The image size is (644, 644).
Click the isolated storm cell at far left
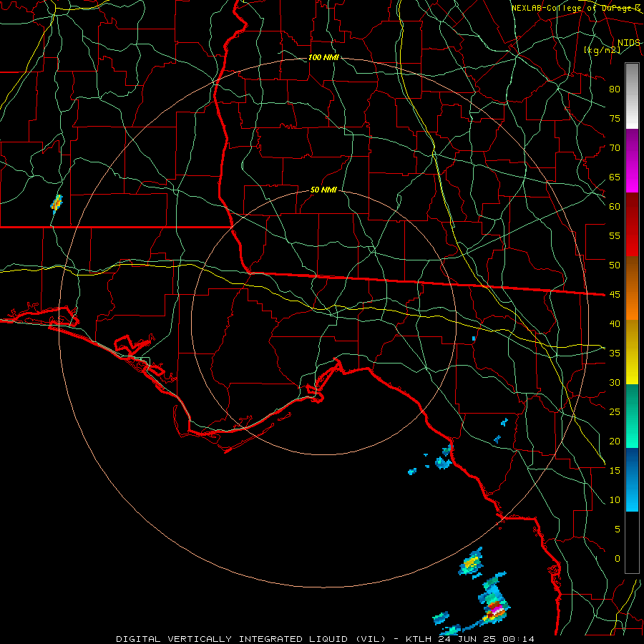(57, 204)
